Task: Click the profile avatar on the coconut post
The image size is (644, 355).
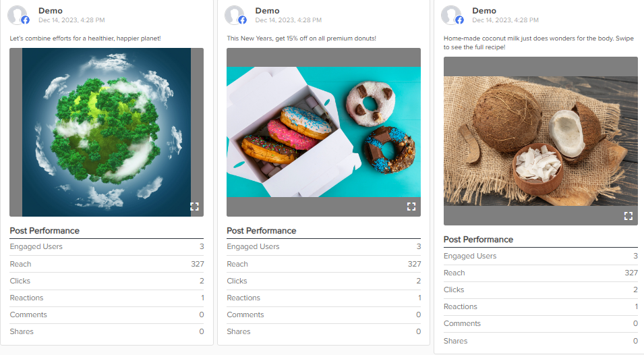Action: pyautogui.click(x=451, y=16)
